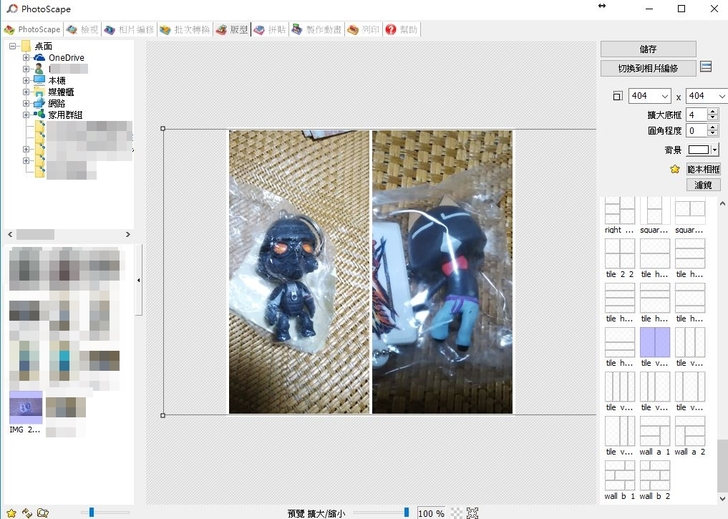Click the checkerboard preview icon beside 100 %
728x519 pixels.
[457, 513]
